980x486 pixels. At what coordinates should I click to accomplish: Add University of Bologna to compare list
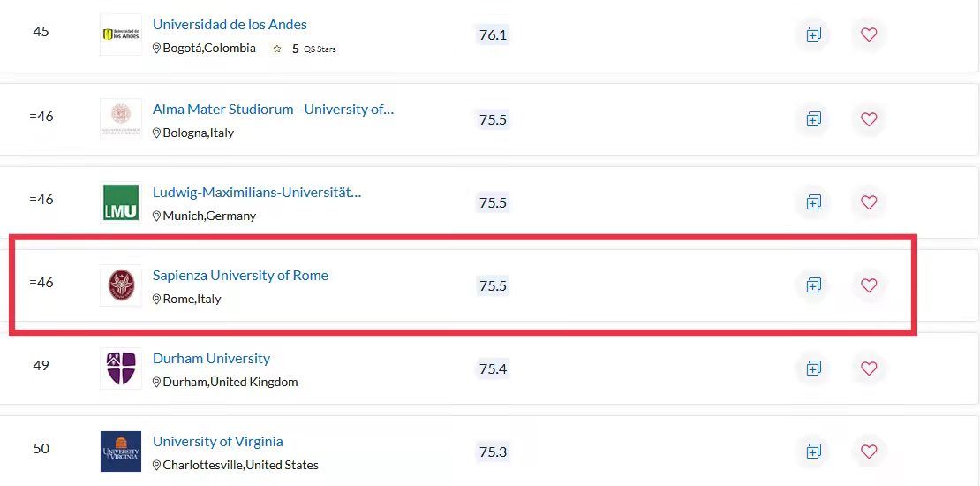[x=813, y=118]
